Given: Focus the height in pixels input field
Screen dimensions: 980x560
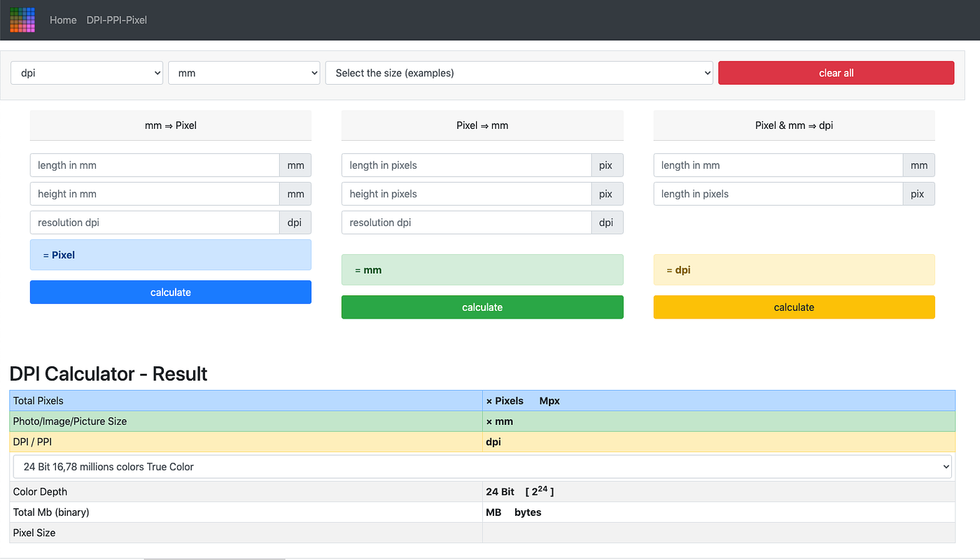Looking at the screenshot, I should click(466, 194).
